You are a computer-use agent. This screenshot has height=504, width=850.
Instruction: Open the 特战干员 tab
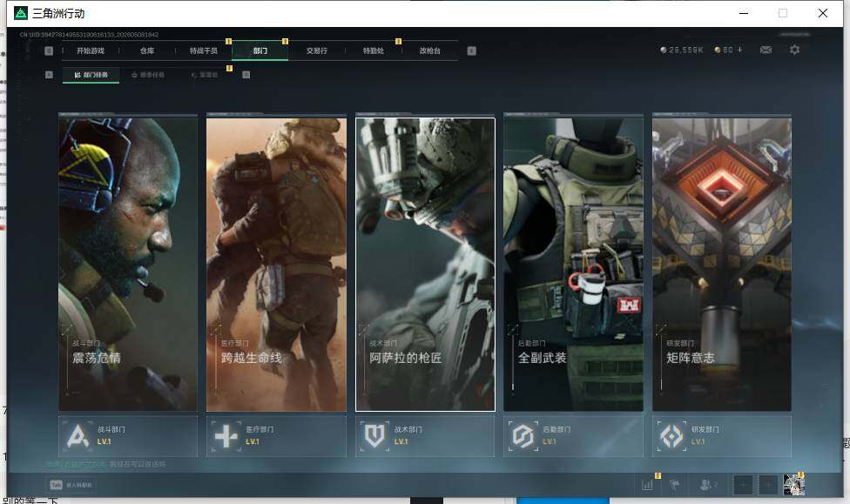203,51
